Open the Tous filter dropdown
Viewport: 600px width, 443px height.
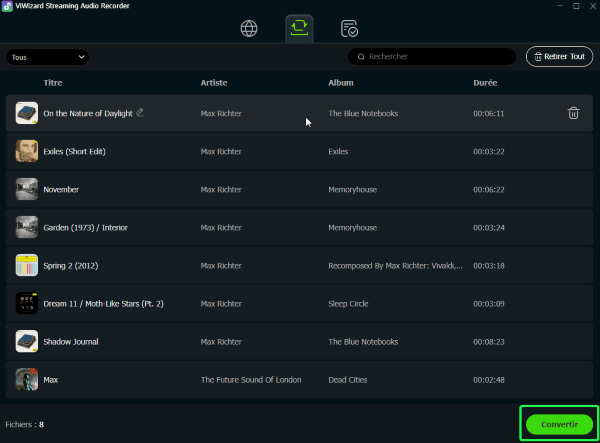tap(47, 57)
